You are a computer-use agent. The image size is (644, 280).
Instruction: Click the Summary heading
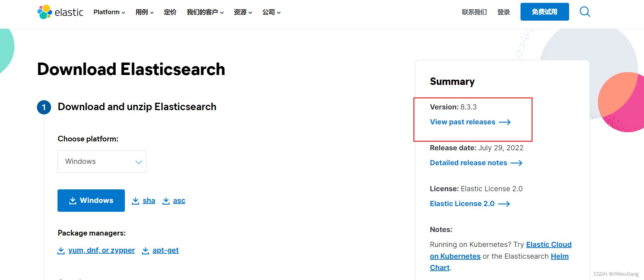[452, 82]
